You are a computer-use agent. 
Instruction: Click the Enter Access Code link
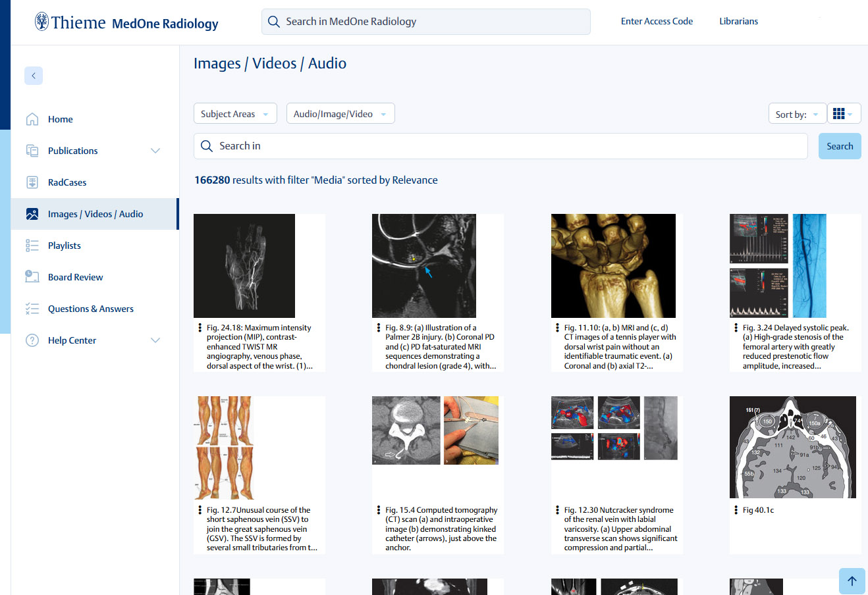coord(657,21)
